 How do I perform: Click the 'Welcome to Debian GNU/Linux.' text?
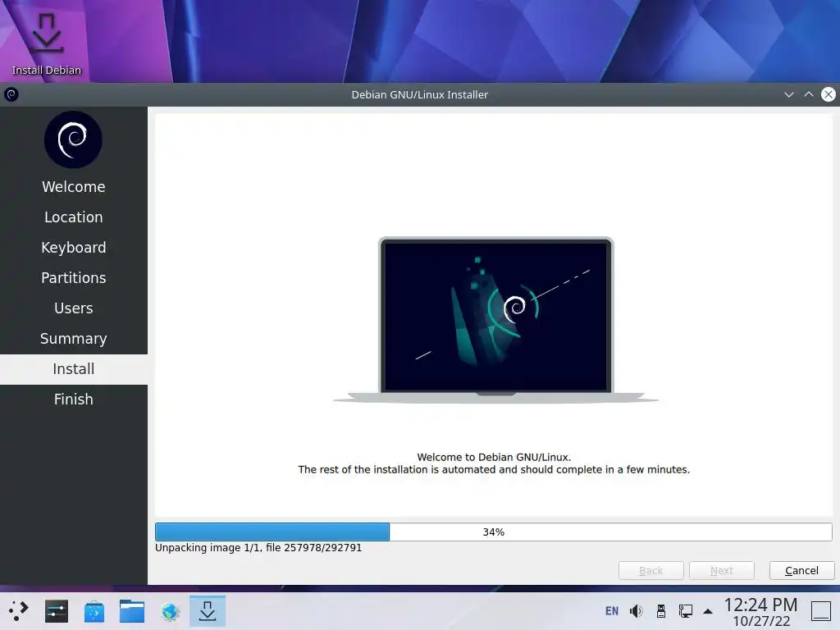pos(494,458)
